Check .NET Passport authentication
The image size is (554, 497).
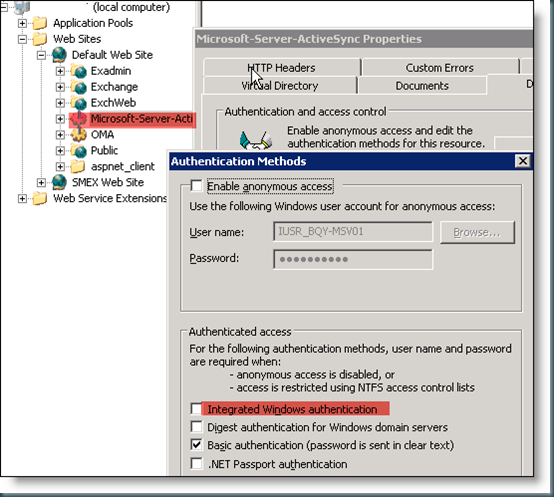196,463
